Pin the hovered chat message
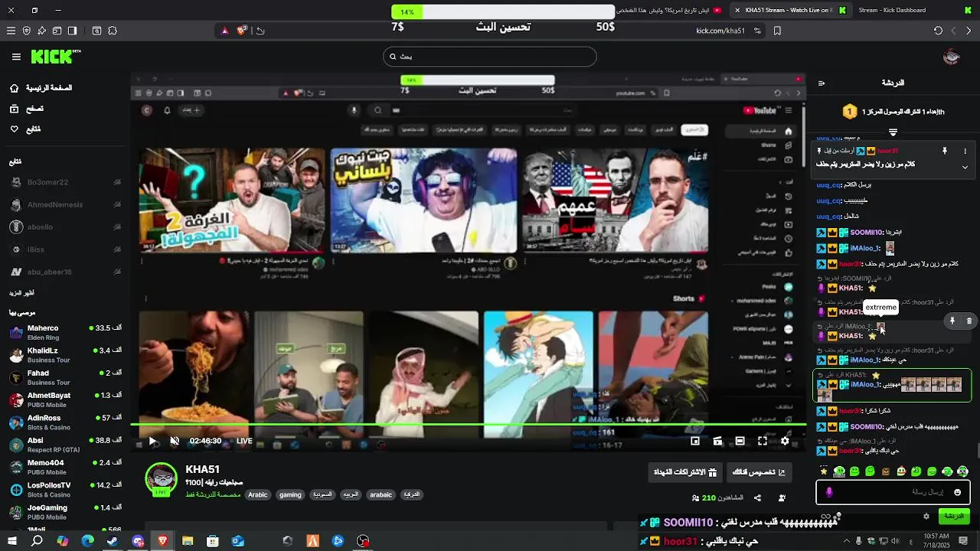 click(952, 321)
